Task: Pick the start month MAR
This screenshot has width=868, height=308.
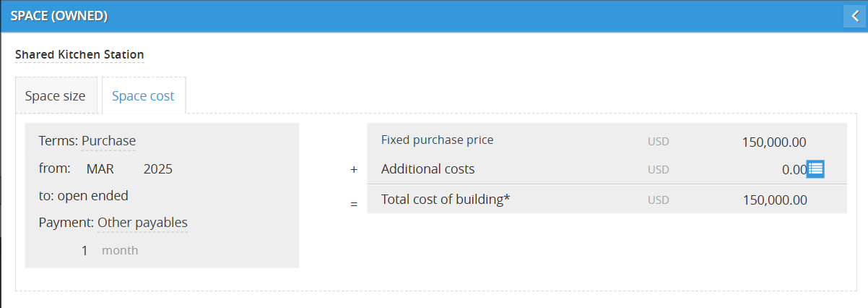Action: [100, 169]
